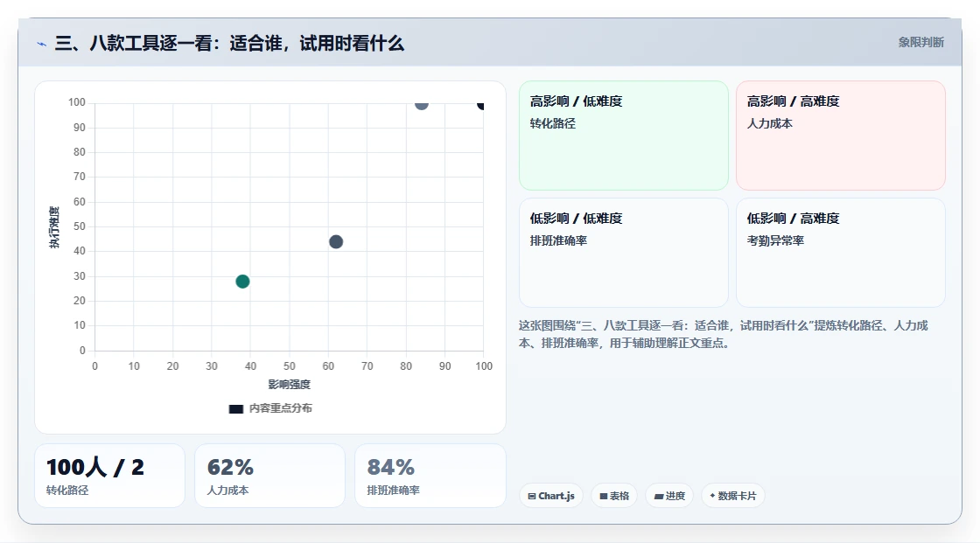Click the 84% 排班准确率 stat card
The image size is (980, 543).
tap(430, 476)
